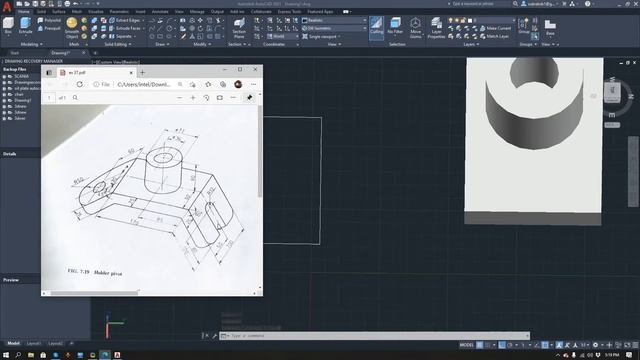640x360 pixels.
Task: Expand the Solid Editing panel dropdown
Action: (118, 44)
